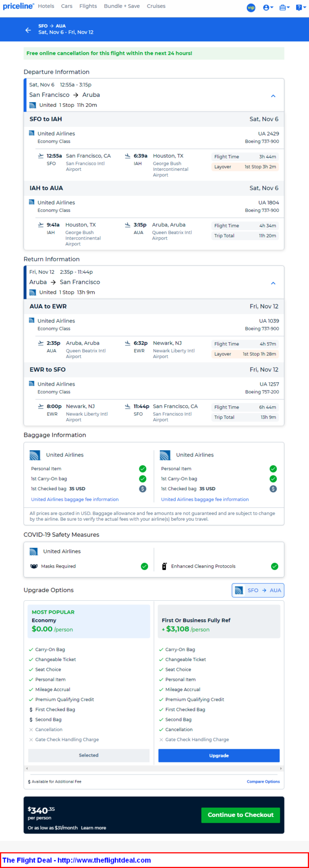Click the Upgrade button for First/Business
This screenshot has height=868, width=309.
[x=219, y=756]
